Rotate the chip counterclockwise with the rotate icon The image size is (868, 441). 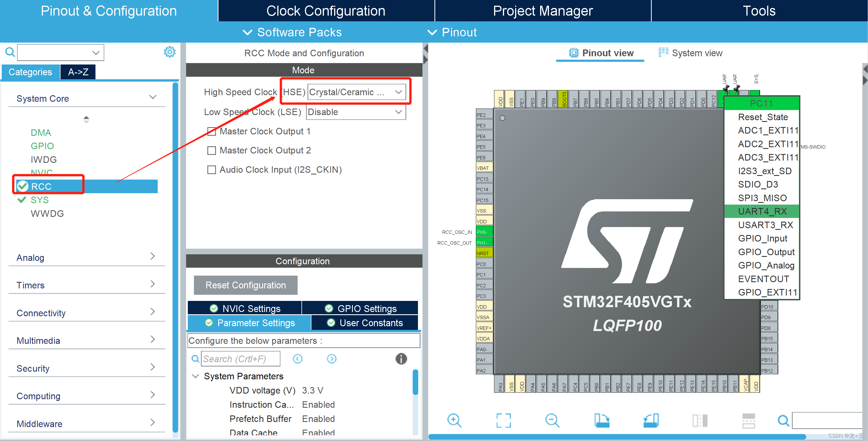pyautogui.click(x=651, y=421)
